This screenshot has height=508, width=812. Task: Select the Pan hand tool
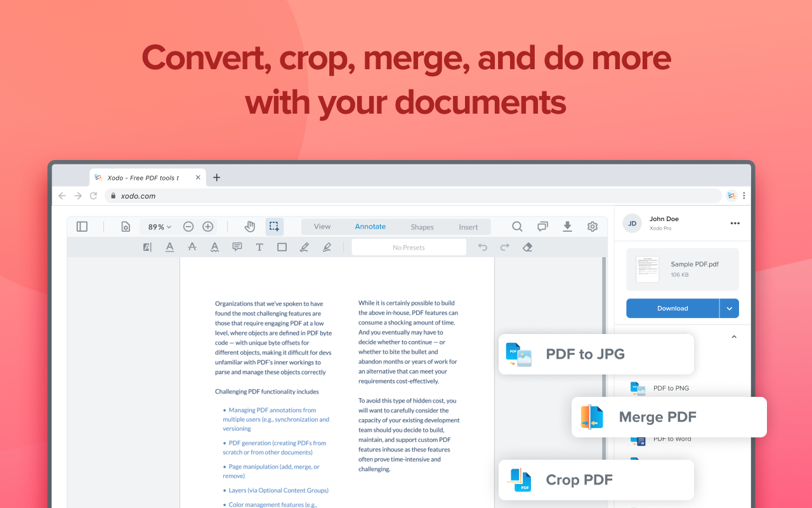tap(250, 227)
